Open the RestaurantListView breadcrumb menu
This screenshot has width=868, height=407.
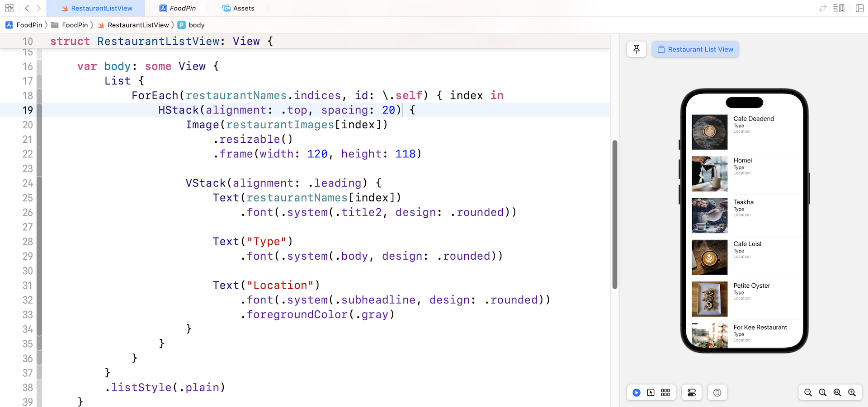click(x=138, y=25)
